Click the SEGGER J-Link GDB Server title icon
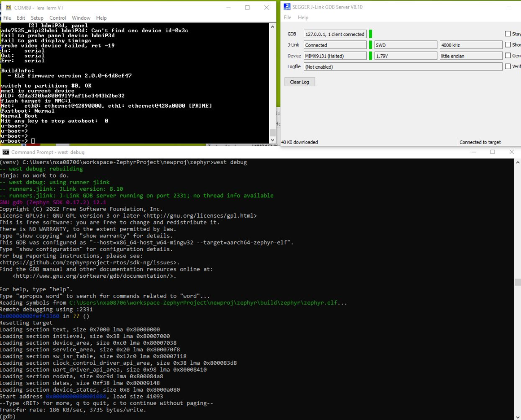Viewport: 521px width, 420px height. pyautogui.click(x=287, y=7)
